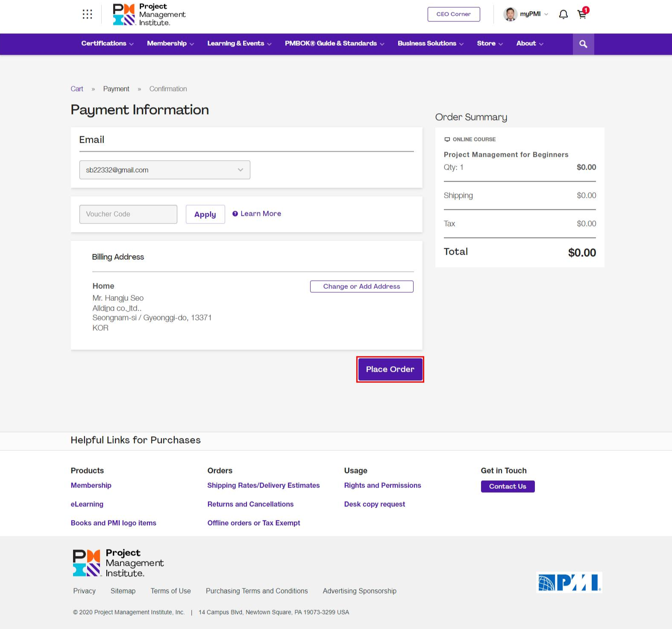Place the order
This screenshot has height=629, width=672.
[390, 369]
